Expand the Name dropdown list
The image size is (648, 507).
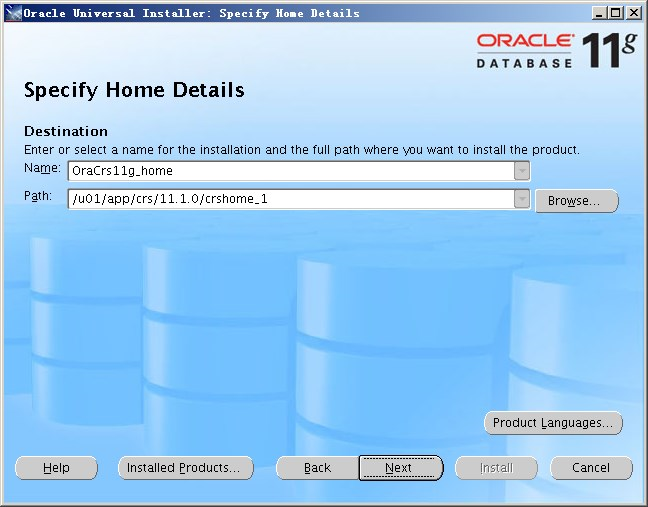coord(521,171)
